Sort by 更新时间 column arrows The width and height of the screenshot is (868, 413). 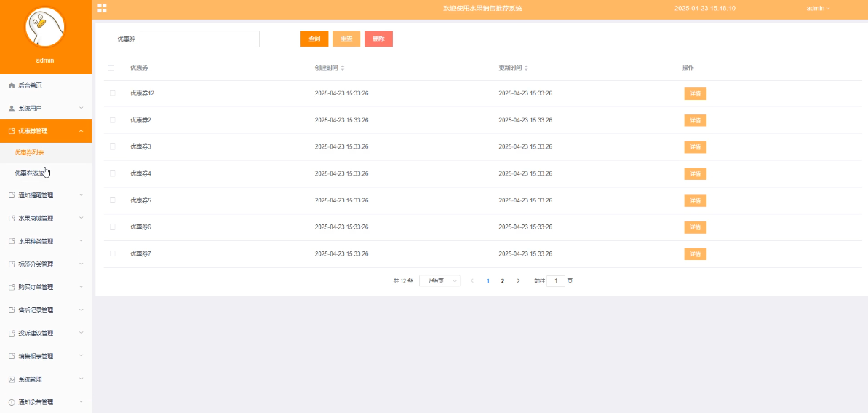click(526, 68)
